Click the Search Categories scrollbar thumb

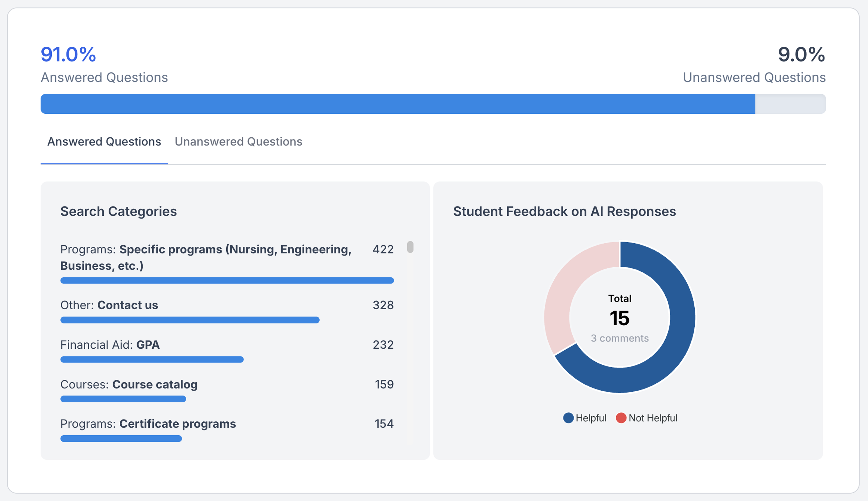[x=410, y=247]
